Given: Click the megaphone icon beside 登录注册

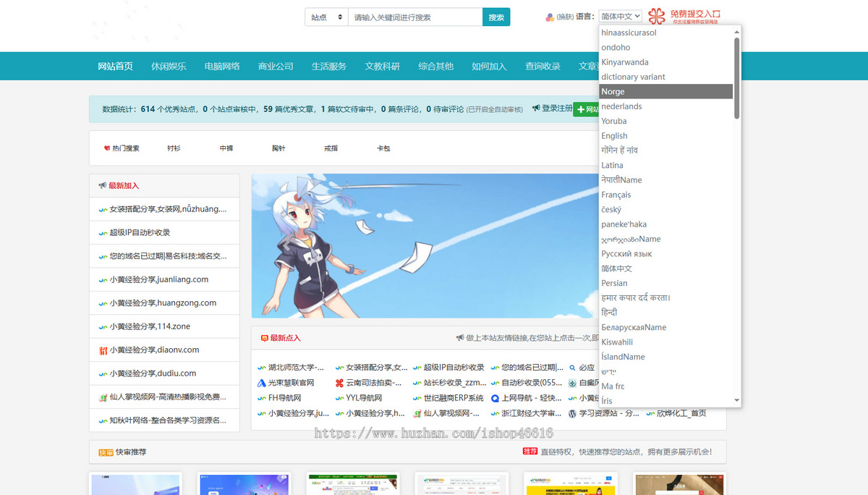Looking at the screenshot, I should pos(536,108).
